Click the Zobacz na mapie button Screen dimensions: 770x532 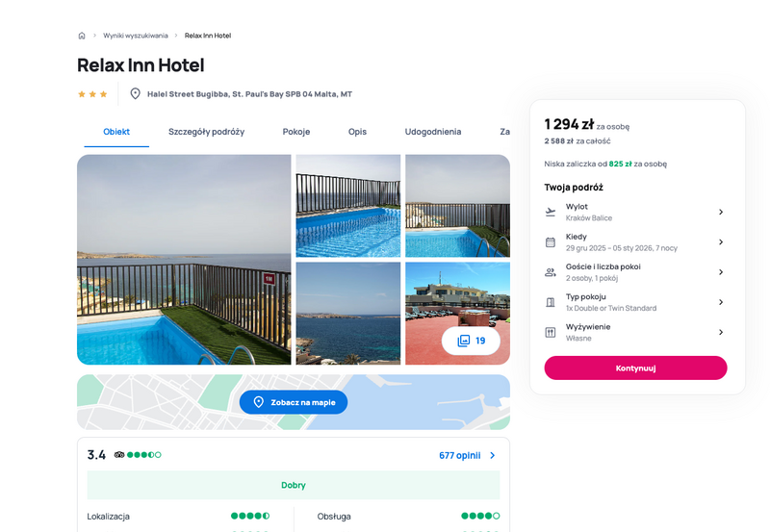(294, 402)
